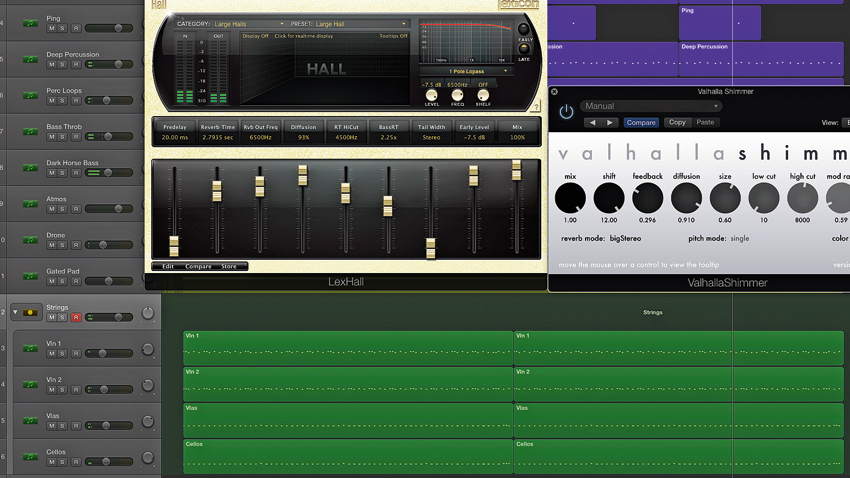The width and height of the screenshot is (850, 478).
Task: Toggle the LexHall EARLY display button
Action: point(524,29)
